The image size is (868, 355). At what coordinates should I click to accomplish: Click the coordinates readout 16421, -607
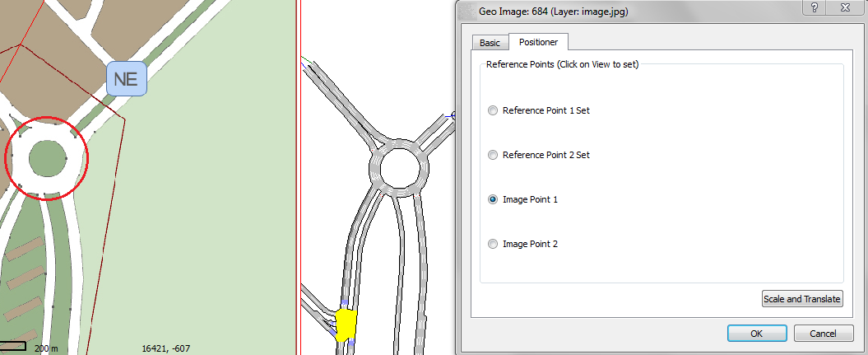click(166, 348)
